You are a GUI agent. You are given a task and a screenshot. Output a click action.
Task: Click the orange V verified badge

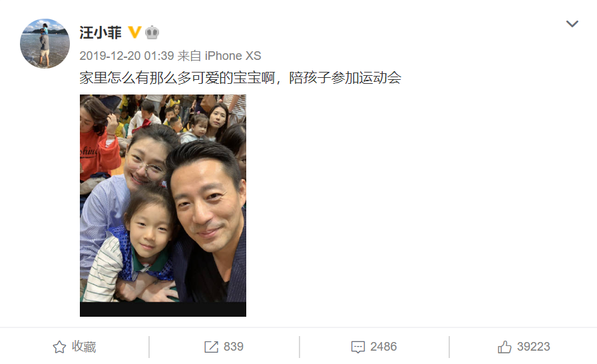pos(134,33)
